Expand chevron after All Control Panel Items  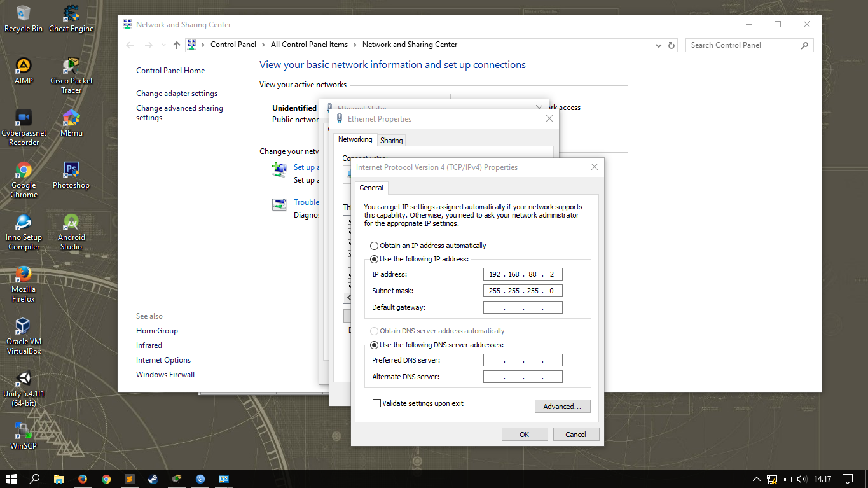(355, 45)
